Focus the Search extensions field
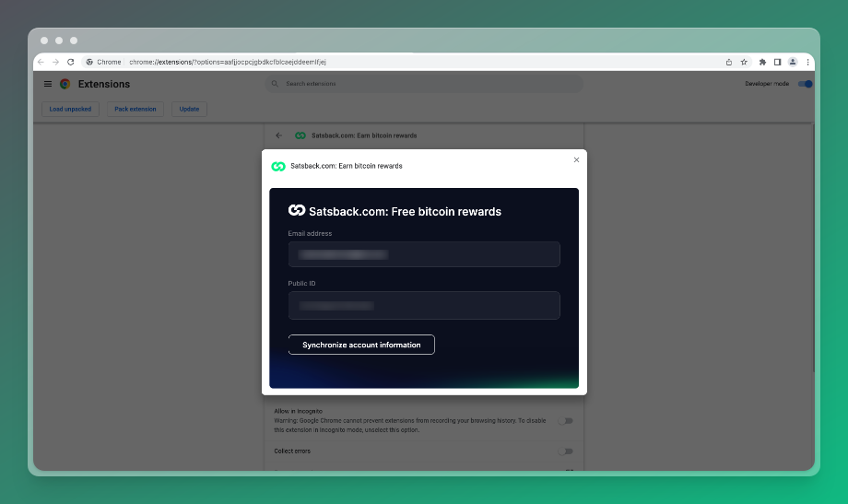The height and width of the screenshot is (504, 848). (x=424, y=84)
